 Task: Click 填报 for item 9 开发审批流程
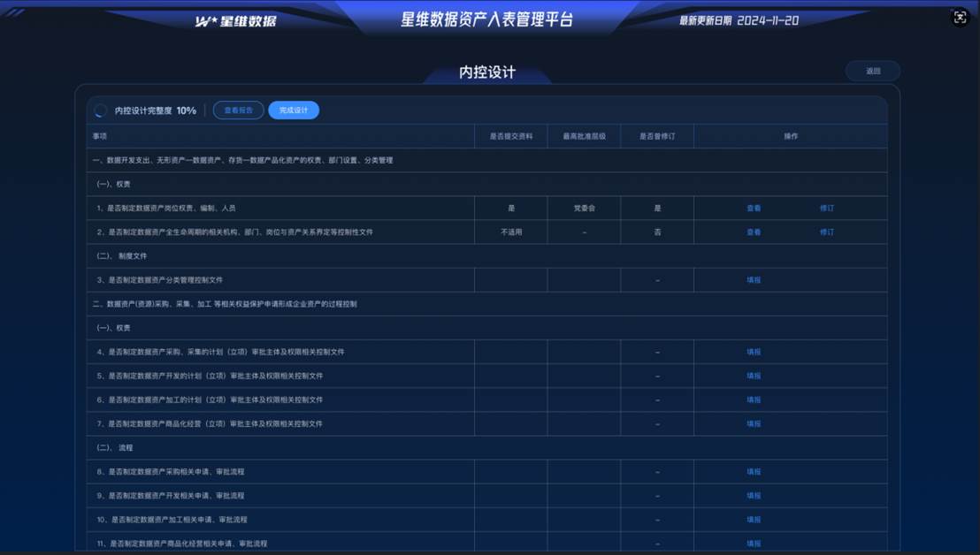pyautogui.click(x=754, y=496)
